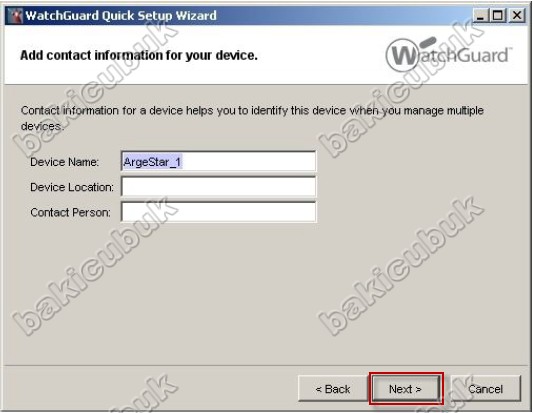
Task: Select the empty Device Location text field
Action: tap(218, 187)
